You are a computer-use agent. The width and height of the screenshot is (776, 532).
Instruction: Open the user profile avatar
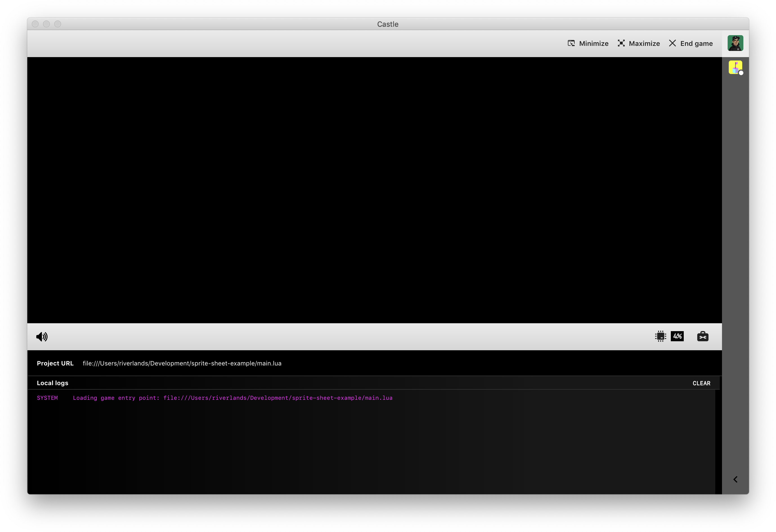[x=735, y=43]
